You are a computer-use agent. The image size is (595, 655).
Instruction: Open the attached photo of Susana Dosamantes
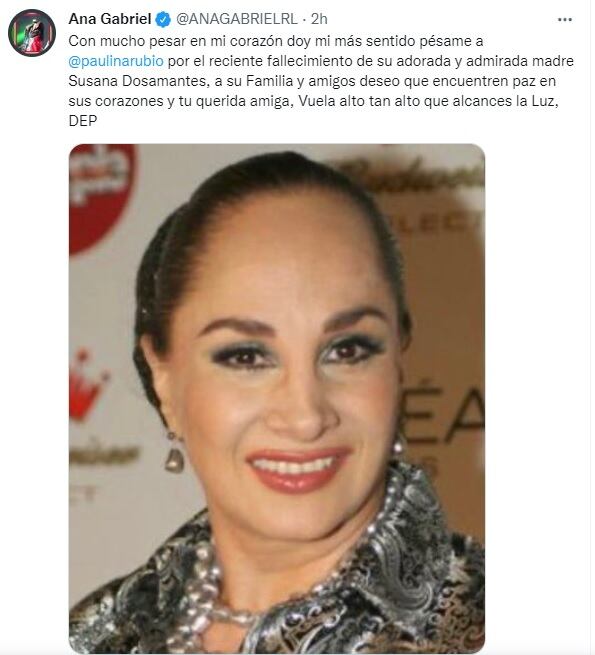click(277, 399)
